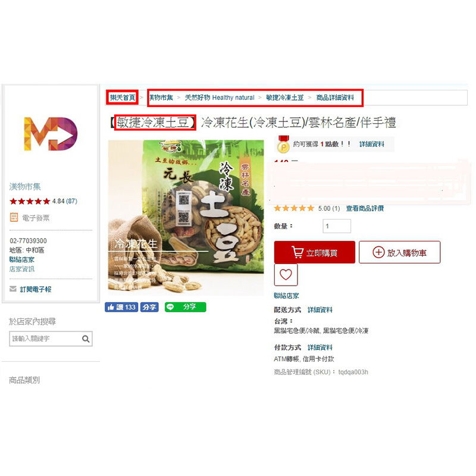The height and width of the screenshot is (476, 476).
Task: Click the 電子發票 invoice icon
Action: (14, 217)
